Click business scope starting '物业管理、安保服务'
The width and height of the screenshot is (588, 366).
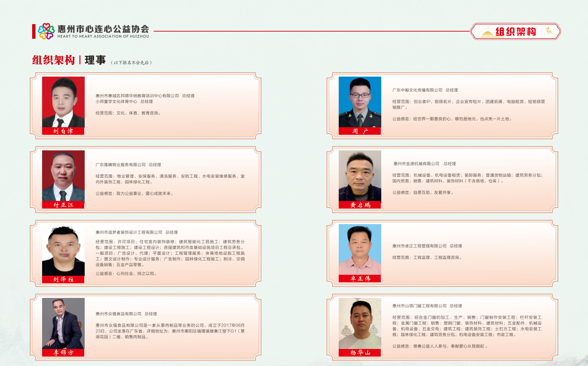click(x=170, y=179)
